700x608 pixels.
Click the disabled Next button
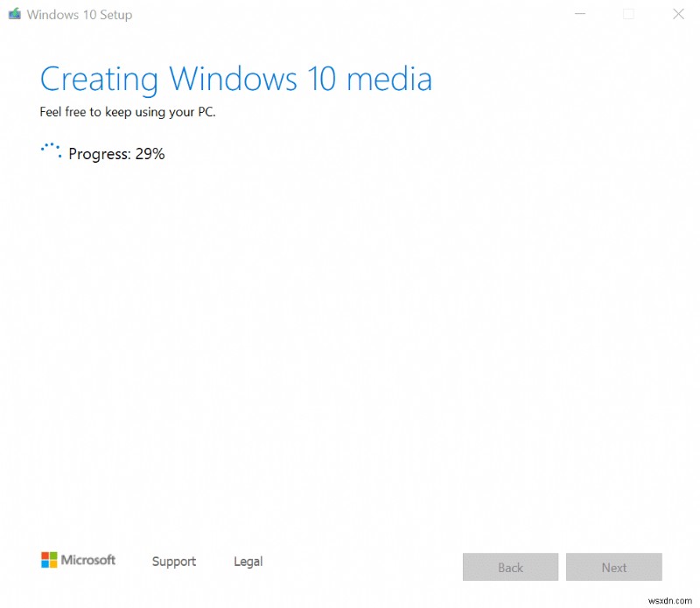pos(614,567)
